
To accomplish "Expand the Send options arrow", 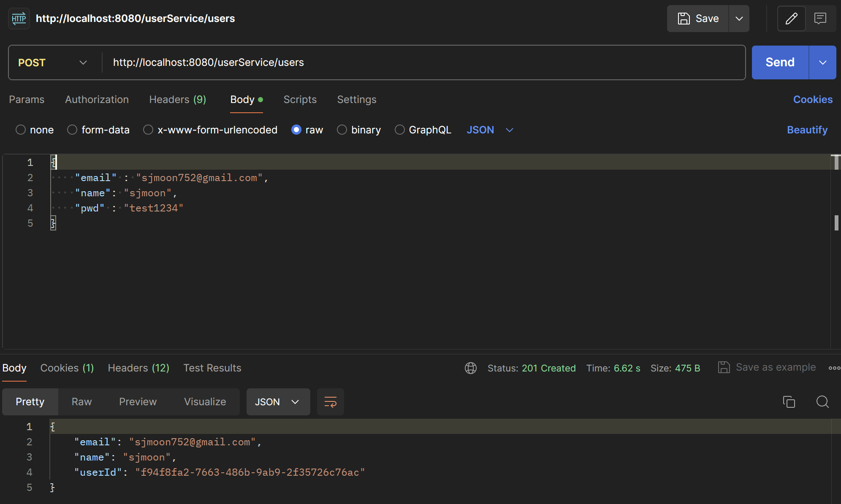I will [x=822, y=62].
